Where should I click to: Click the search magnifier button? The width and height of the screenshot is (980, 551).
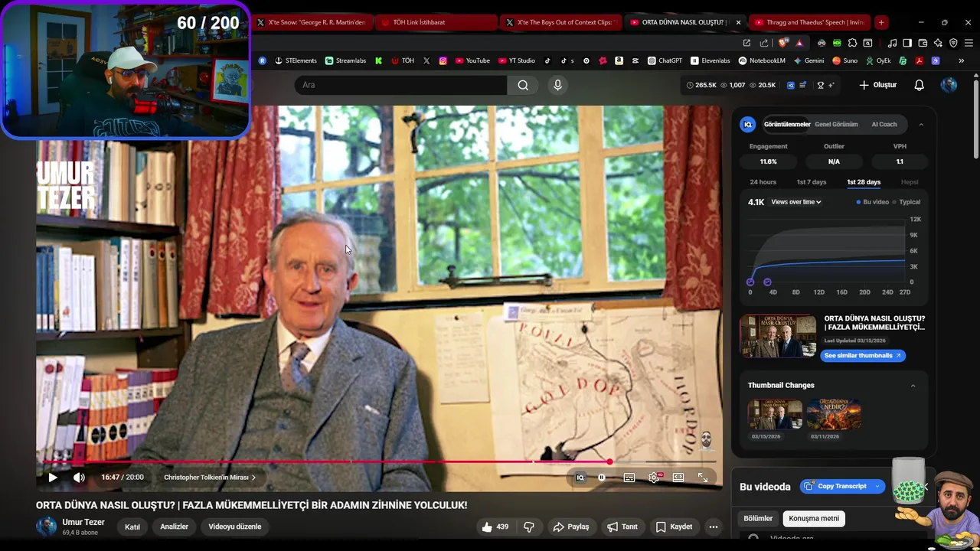point(523,85)
